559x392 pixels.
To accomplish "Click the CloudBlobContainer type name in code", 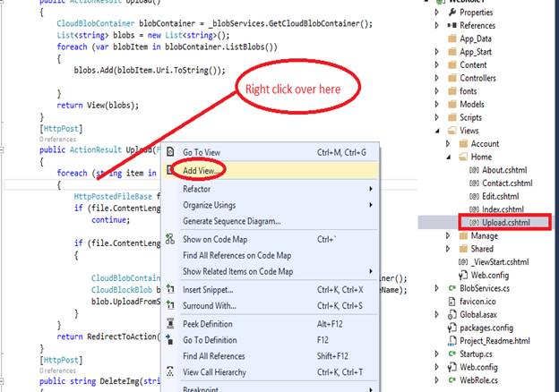I will 96,23.
